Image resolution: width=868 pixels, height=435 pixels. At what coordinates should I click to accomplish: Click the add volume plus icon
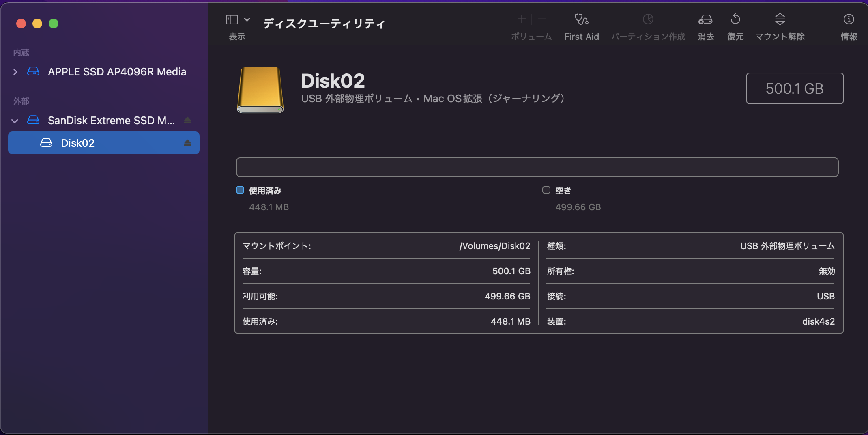click(522, 19)
